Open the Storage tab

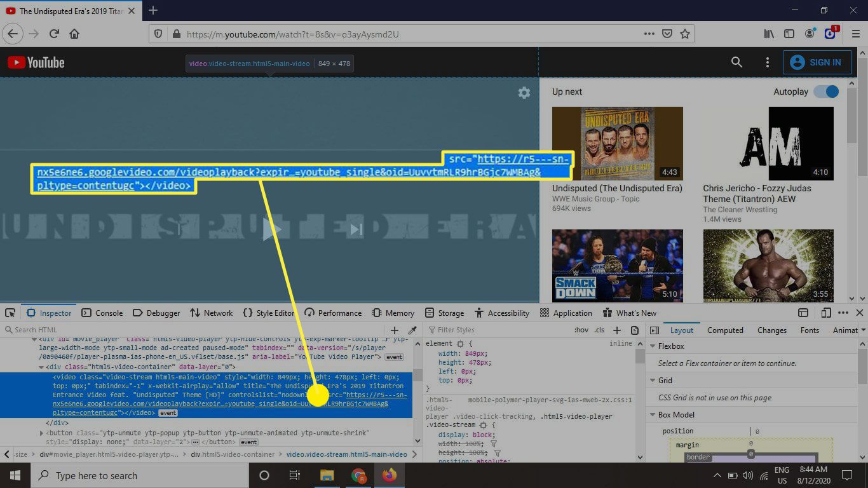pyautogui.click(x=444, y=313)
